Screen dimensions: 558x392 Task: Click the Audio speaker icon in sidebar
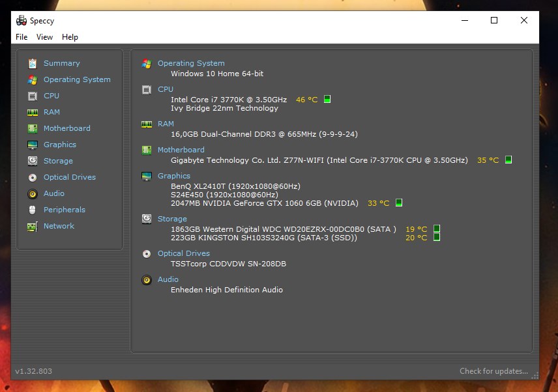point(33,193)
